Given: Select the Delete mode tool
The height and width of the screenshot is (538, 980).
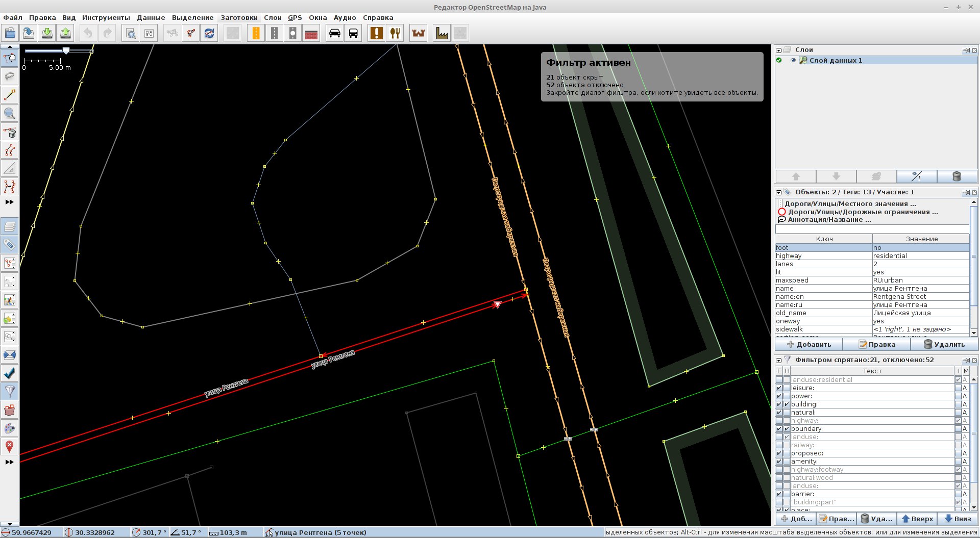Looking at the screenshot, I should tap(10, 132).
